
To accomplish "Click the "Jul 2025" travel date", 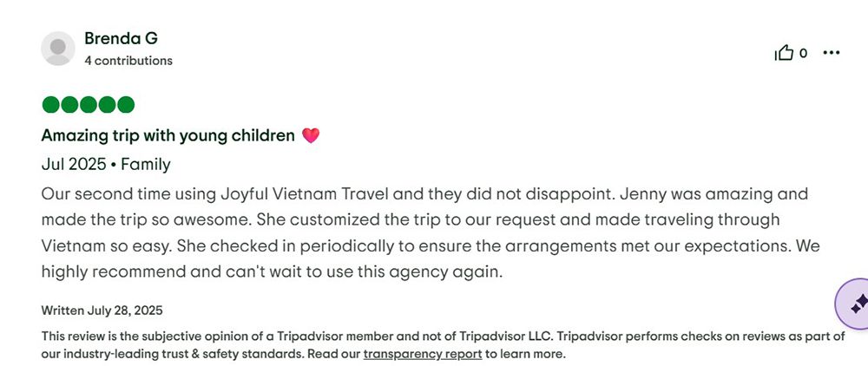I will 74,164.
